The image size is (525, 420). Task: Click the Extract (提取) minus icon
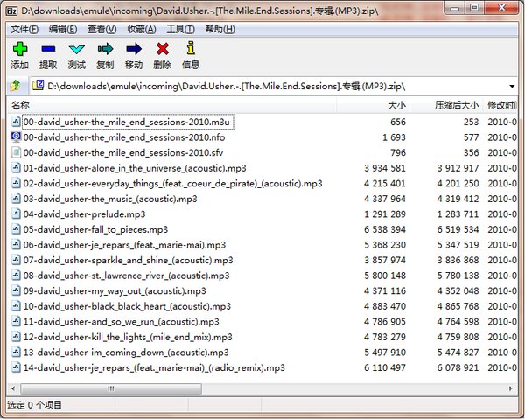click(x=48, y=49)
